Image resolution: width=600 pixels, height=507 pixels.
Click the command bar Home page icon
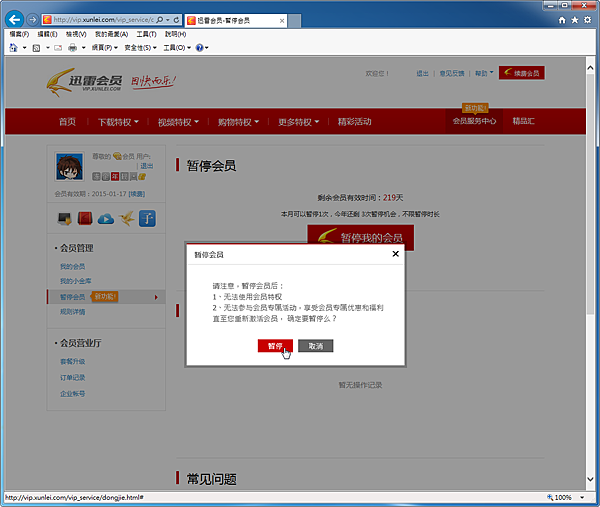click(13, 47)
